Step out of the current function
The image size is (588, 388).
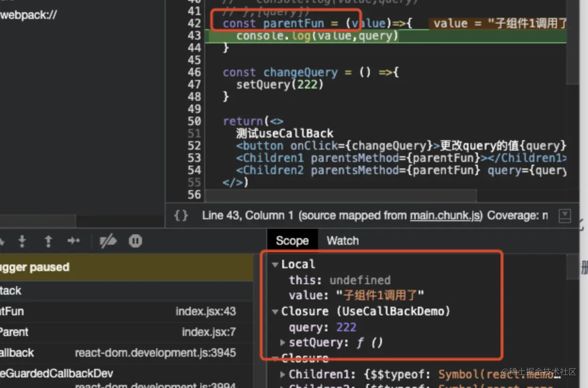point(48,241)
